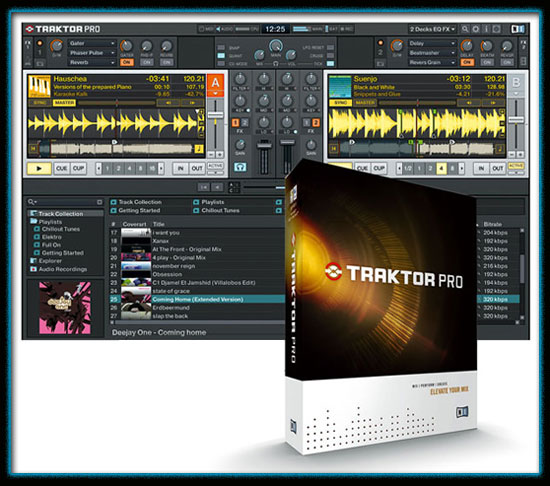Screen dimensions: 550x486
Task: Toggle SYNC on deck B
Action: [340, 103]
